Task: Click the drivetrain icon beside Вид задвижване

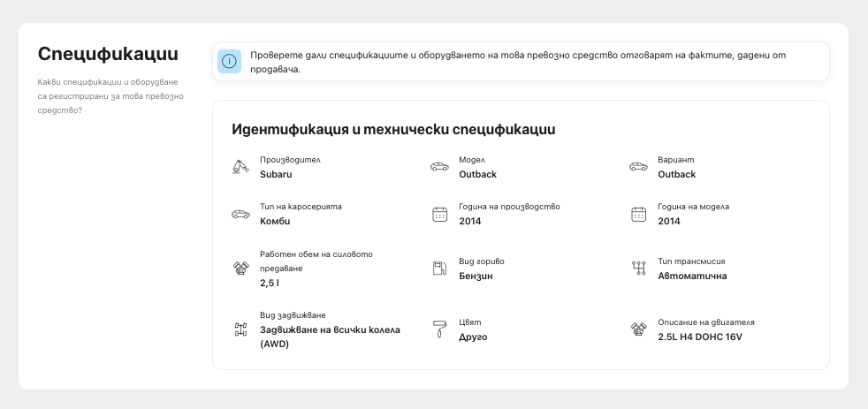Action: 240,329
